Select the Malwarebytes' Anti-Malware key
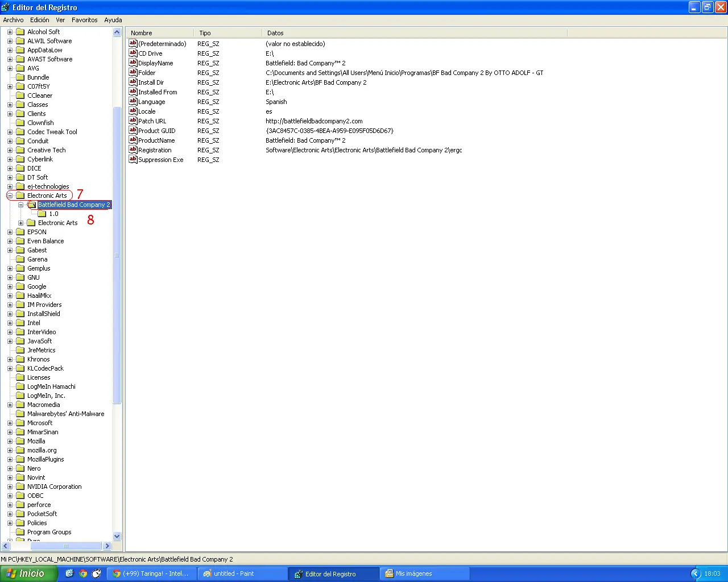Screen dimensions: 728x582 66,414
